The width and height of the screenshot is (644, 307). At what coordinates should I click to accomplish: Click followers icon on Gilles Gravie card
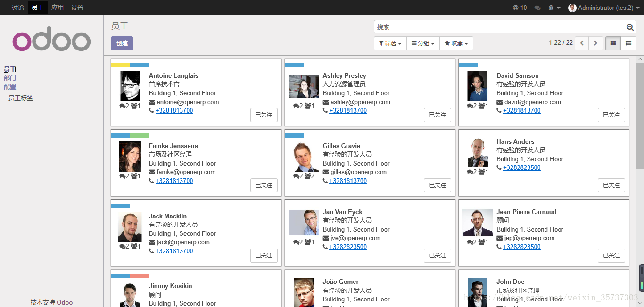pyautogui.click(x=308, y=176)
